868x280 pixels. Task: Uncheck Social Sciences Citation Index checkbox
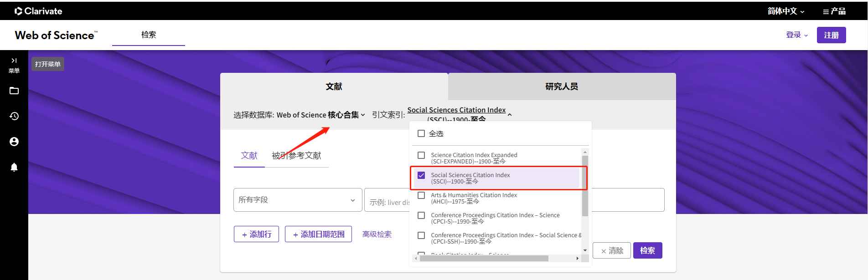pyautogui.click(x=421, y=175)
